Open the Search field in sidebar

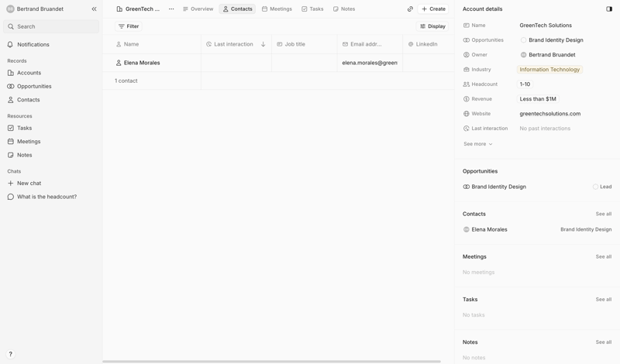[x=51, y=26]
